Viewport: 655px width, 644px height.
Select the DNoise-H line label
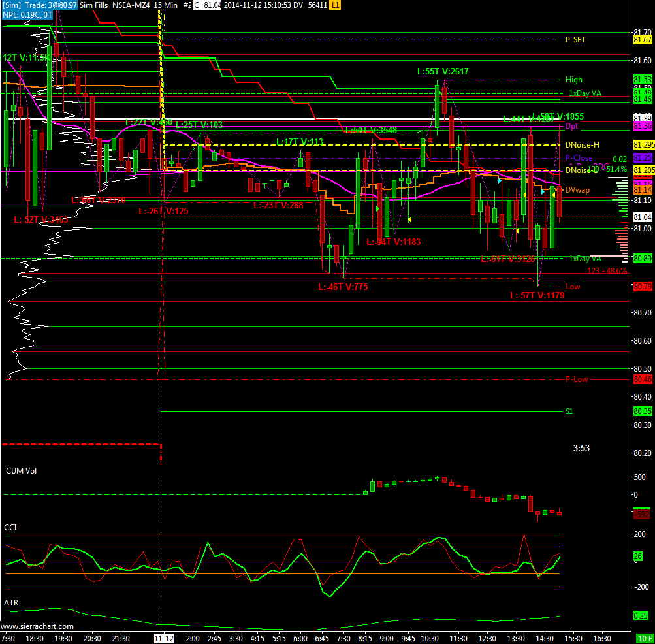[583, 145]
